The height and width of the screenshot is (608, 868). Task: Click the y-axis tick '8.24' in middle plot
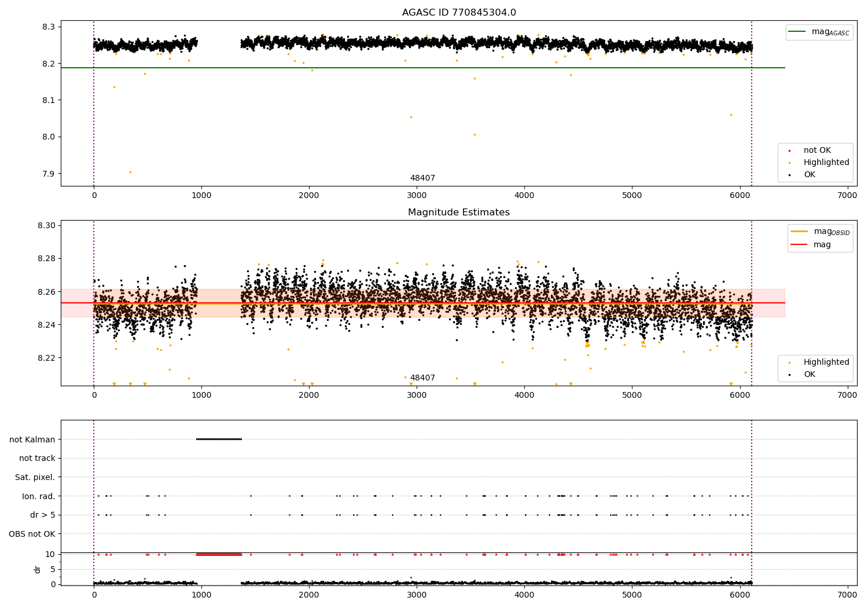46,325
